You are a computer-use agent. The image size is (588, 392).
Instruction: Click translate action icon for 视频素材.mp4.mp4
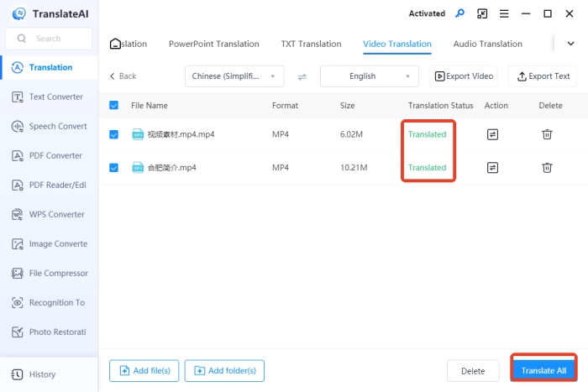(x=492, y=134)
